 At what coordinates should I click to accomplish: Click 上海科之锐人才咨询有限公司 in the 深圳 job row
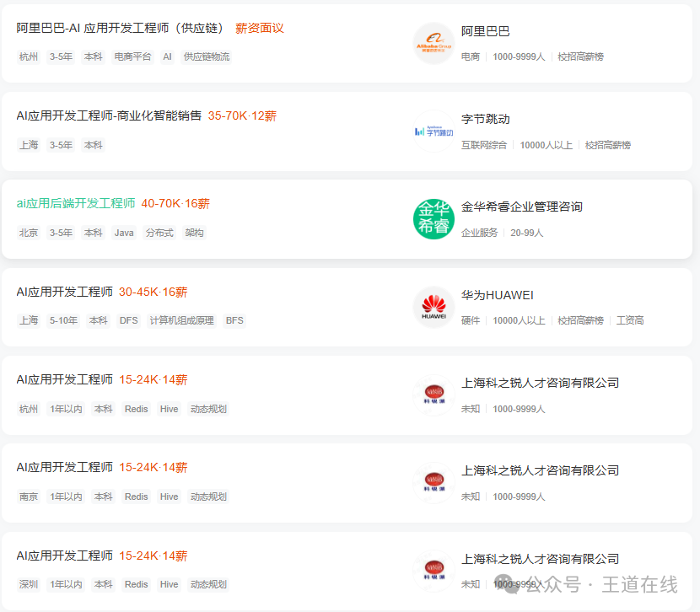(540, 559)
